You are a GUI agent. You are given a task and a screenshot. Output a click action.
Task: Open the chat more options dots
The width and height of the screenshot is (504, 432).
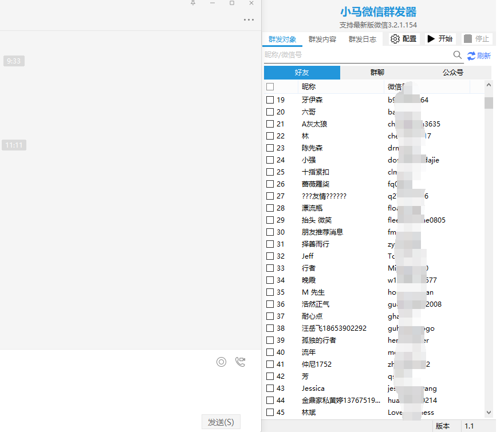[x=249, y=20]
